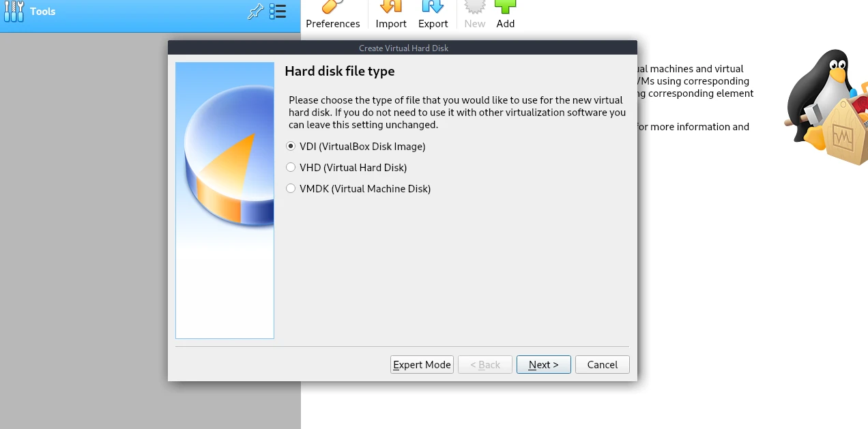The height and width of the screenshot is (429, 868).
Task: Click the greyed-out Back button
Action: click(x=485, y=365)
